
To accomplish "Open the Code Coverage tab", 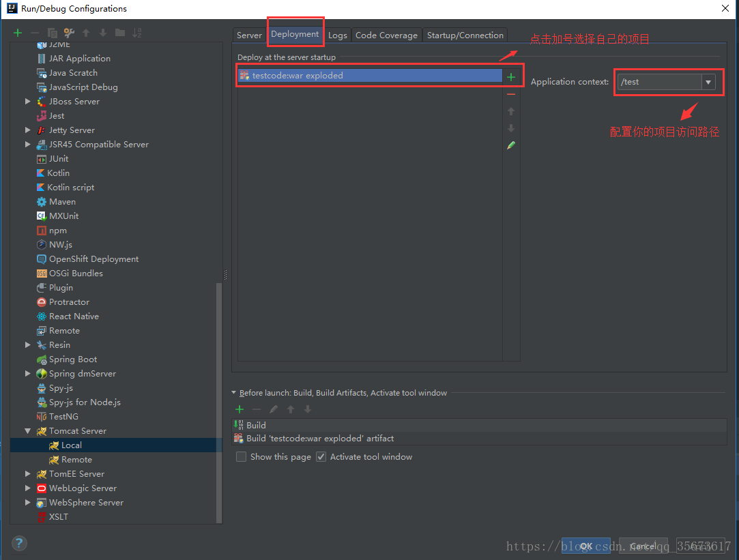I will 386,35.
